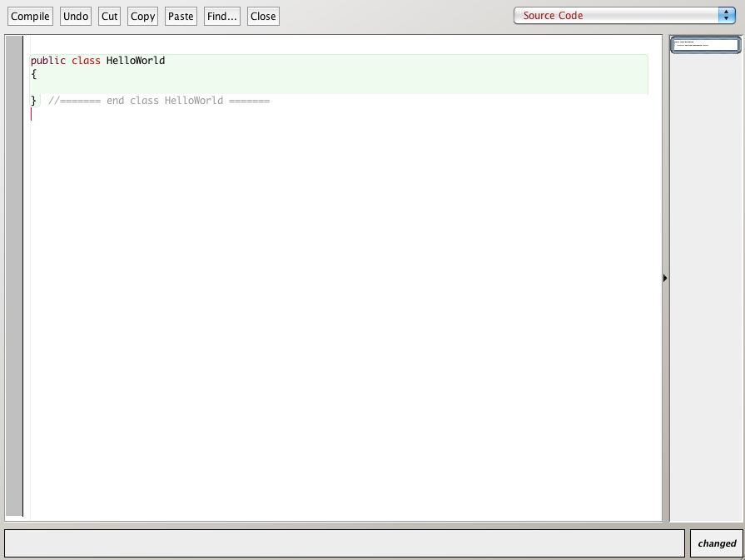Click the HelloWorld class name in declaration
The image size is (745, 560).
(x=136, y=61)
